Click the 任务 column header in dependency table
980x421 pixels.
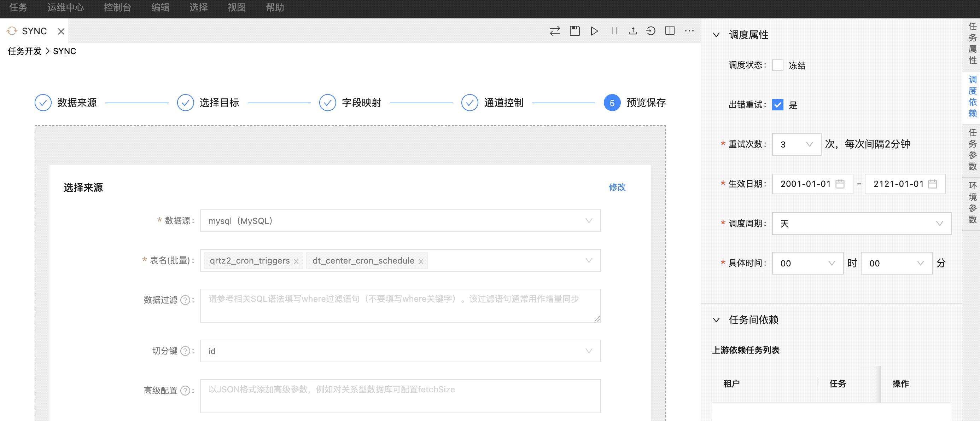coord(838,384)
